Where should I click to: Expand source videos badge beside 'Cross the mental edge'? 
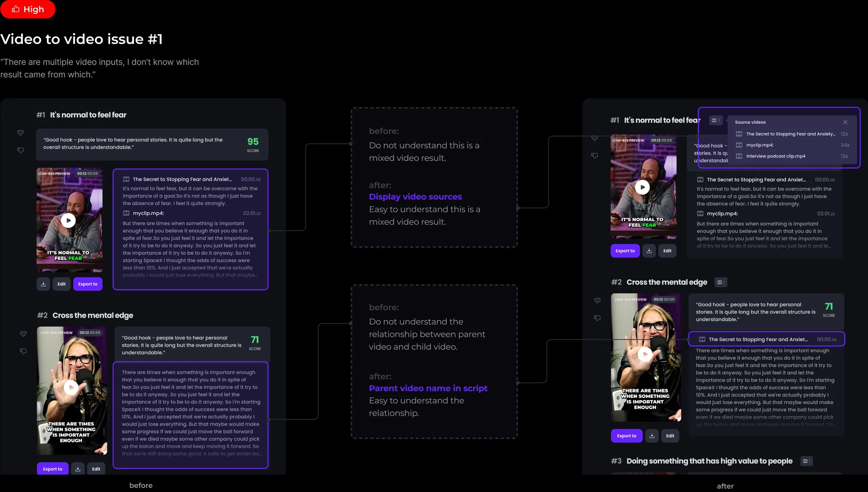721,282
